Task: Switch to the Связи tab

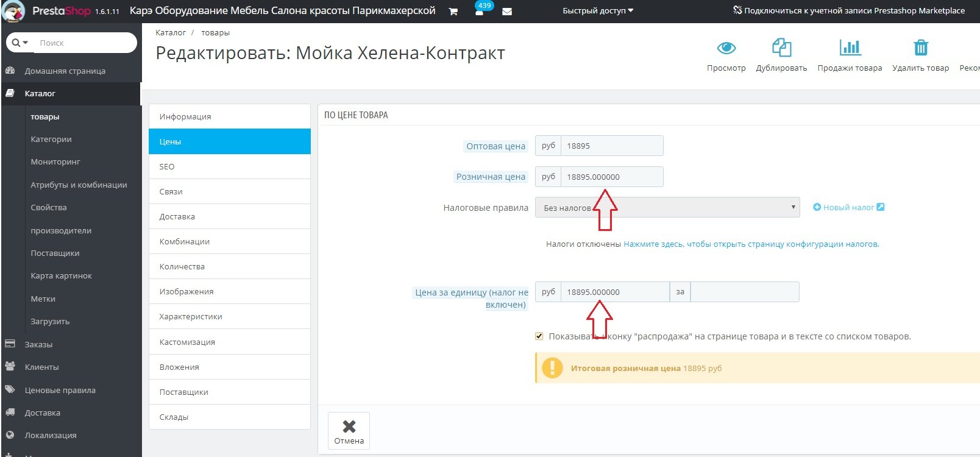Action: click(x=230, y=191)
